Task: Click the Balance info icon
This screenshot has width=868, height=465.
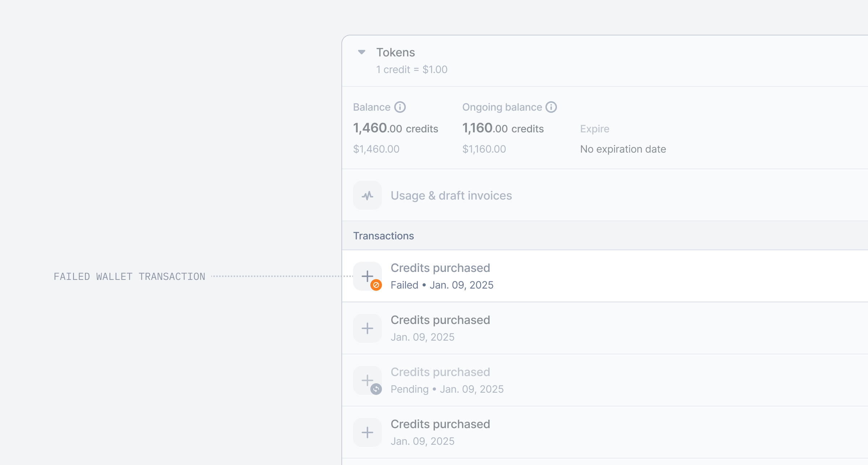Action: click(400, 107)
